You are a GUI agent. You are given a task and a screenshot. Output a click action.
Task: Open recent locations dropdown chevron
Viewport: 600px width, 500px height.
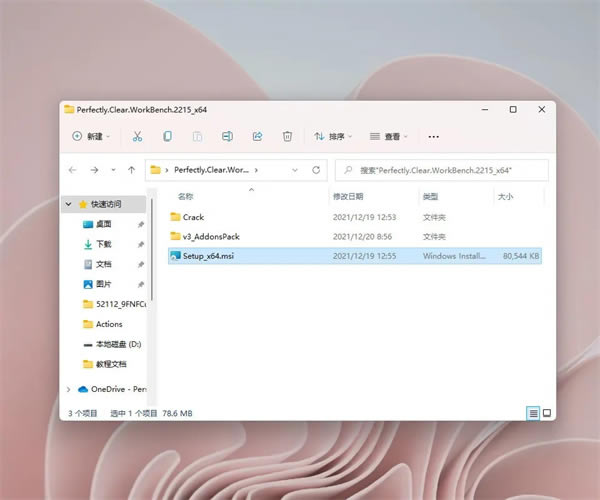(113, 170)
